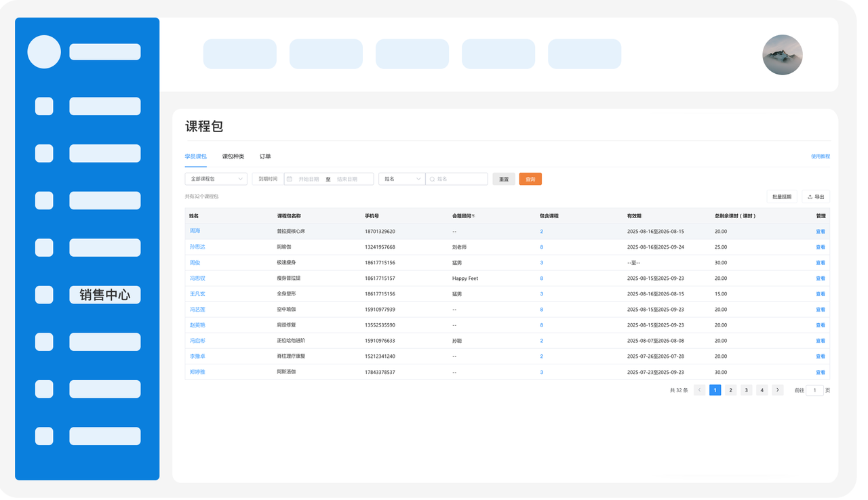Click the user avatar in the top right
Viewport: 868px width, 500px height.
782,55
